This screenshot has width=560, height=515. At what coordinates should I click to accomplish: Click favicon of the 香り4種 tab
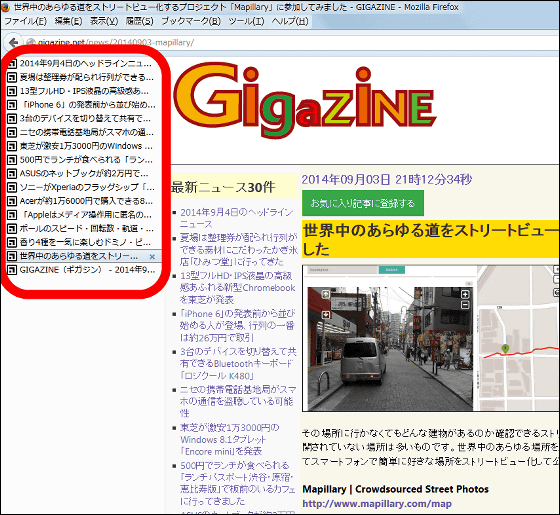point(12,242)
